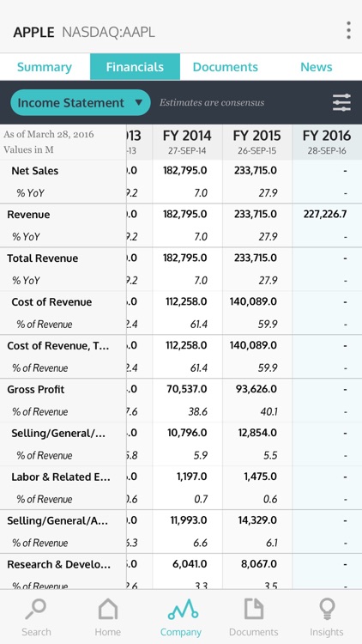362x644 pixels.
Task: Select the 1,475.0 Labor cell
Action: click(x=261, y=477)
